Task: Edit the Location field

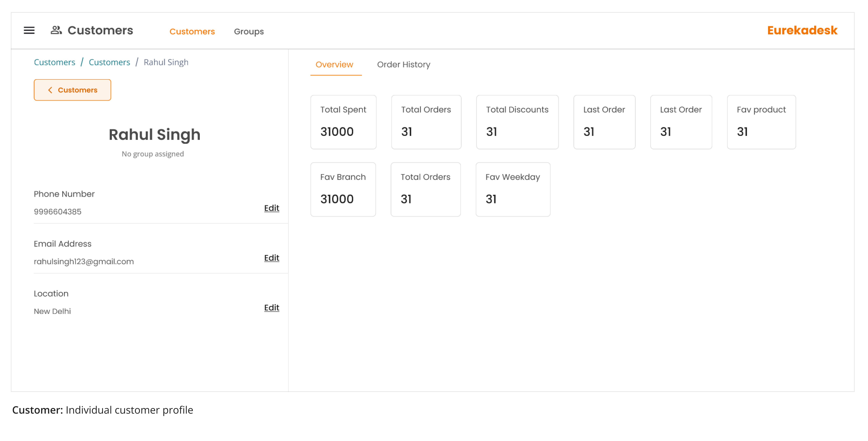Action: (272, 308)
